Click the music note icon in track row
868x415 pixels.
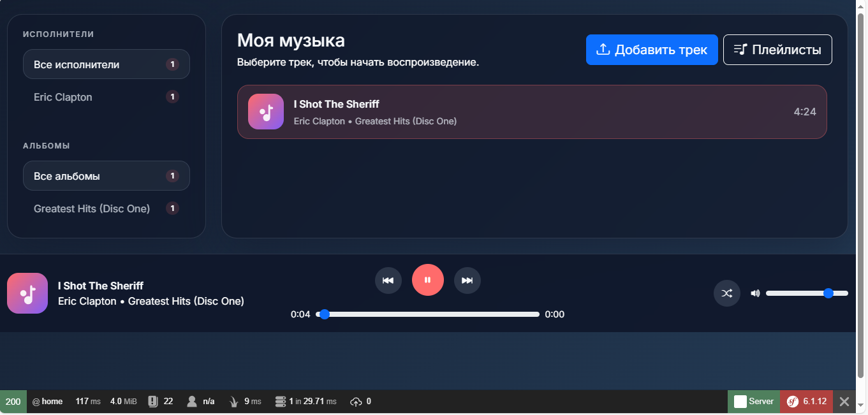[266, 112]
